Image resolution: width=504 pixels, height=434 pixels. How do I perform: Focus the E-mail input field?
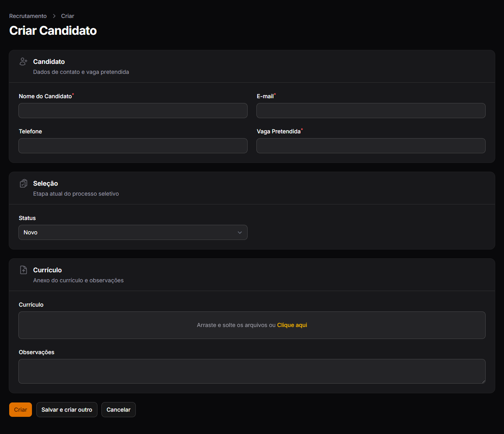coord(371,111)
